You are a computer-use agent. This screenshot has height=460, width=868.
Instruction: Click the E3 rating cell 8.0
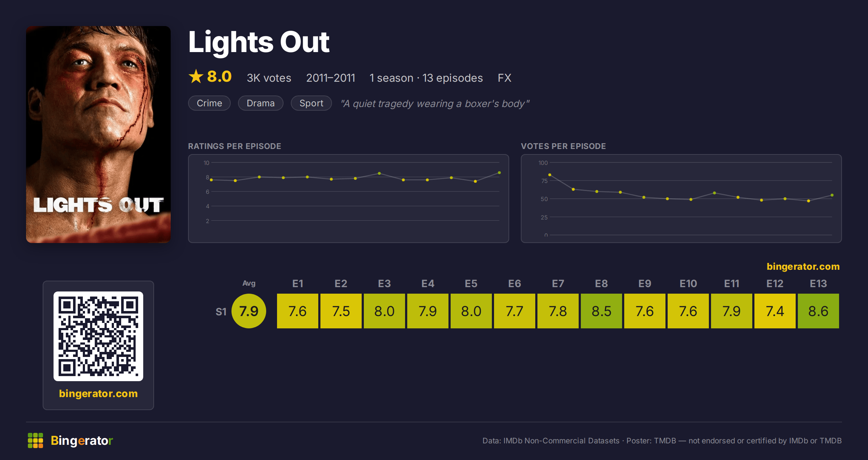click(x=384, y=311)
